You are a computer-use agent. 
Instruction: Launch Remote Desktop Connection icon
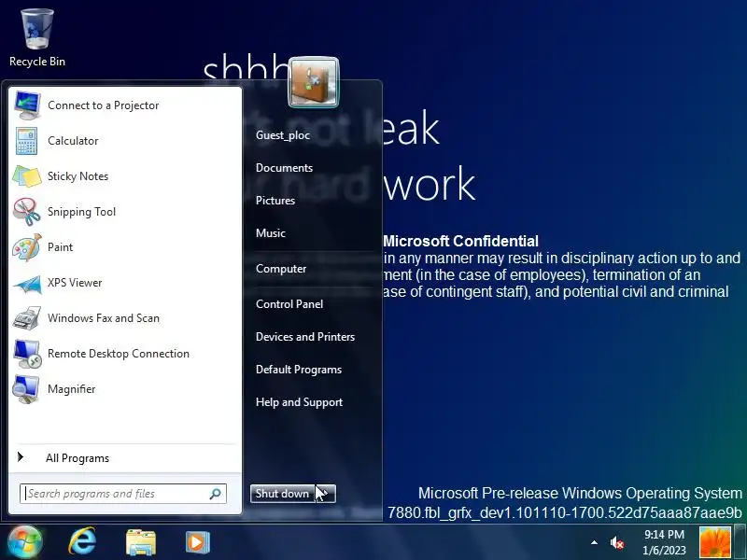[x=27, y=354]
